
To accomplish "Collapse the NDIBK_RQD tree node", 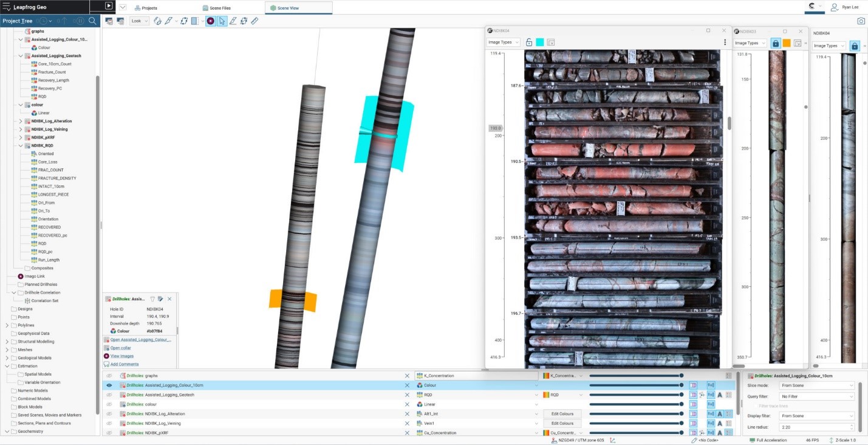I will pos(21,146).
